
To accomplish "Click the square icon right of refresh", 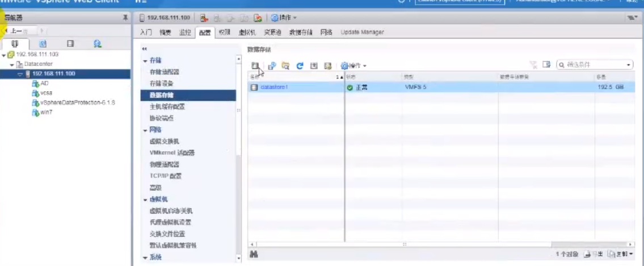I will [x=314, y=65].
